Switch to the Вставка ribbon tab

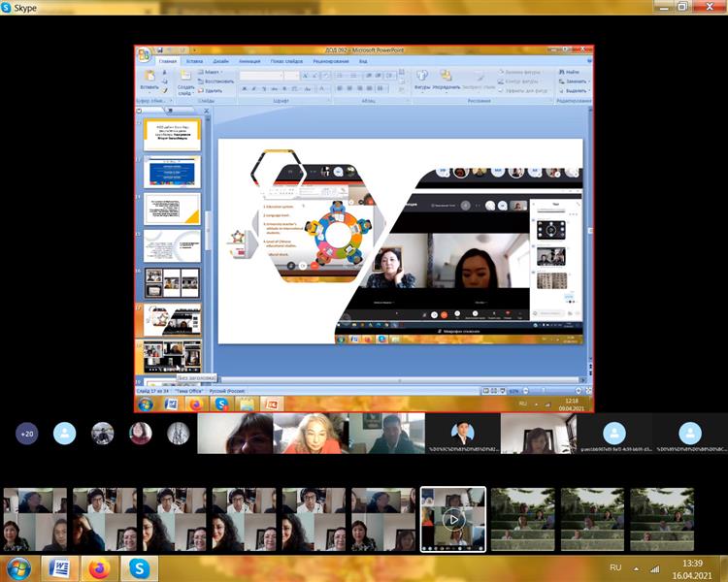tap(194, 61)
